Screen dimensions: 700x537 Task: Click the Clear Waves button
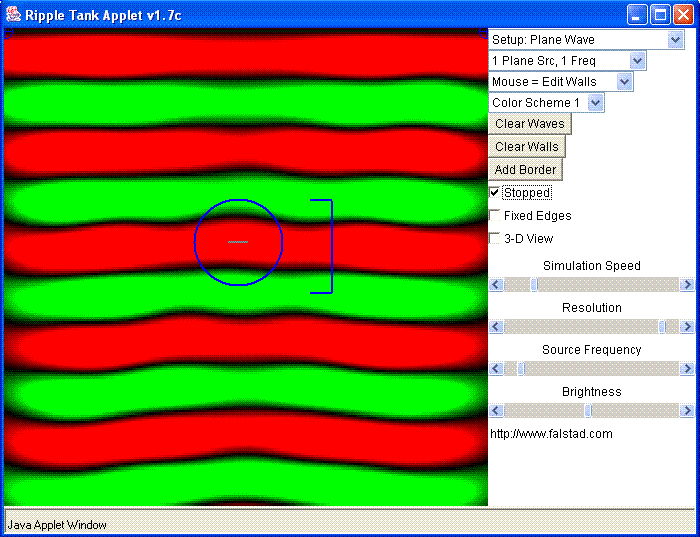[x=529, y=124]
